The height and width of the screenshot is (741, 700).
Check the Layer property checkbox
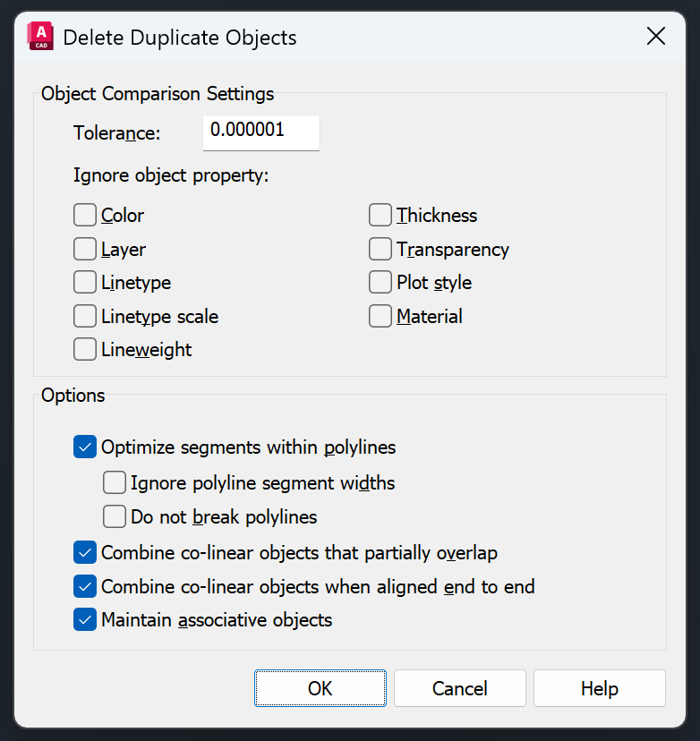point(84,249)
